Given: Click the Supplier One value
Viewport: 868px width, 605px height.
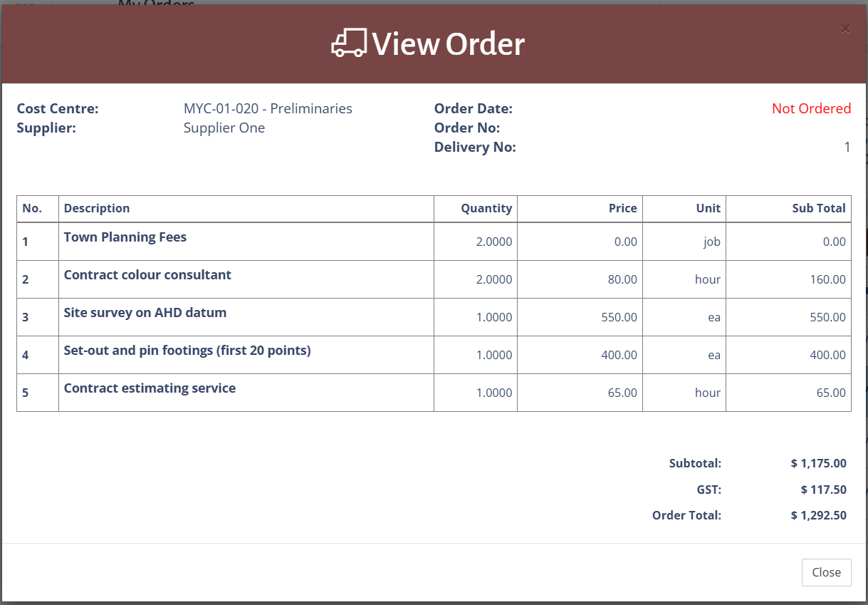Looking at the screenshot, I should pyautogui.click(x=224, y=128).
